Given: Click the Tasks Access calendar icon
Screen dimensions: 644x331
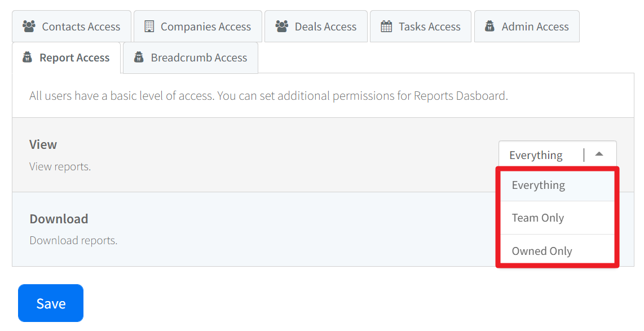Looking at the screenshot, I should coord(386,26).
